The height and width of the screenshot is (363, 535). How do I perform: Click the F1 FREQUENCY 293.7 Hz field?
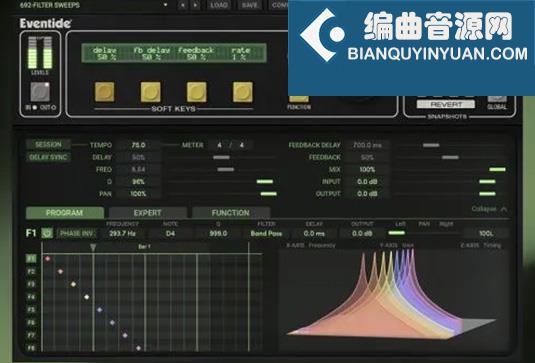click(122, 233)
